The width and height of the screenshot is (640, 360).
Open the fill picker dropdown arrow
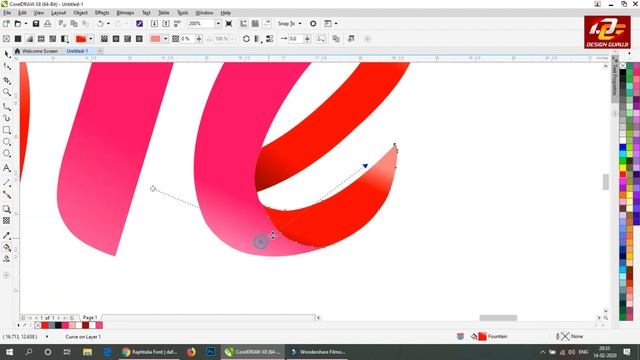tap(91, 39)
